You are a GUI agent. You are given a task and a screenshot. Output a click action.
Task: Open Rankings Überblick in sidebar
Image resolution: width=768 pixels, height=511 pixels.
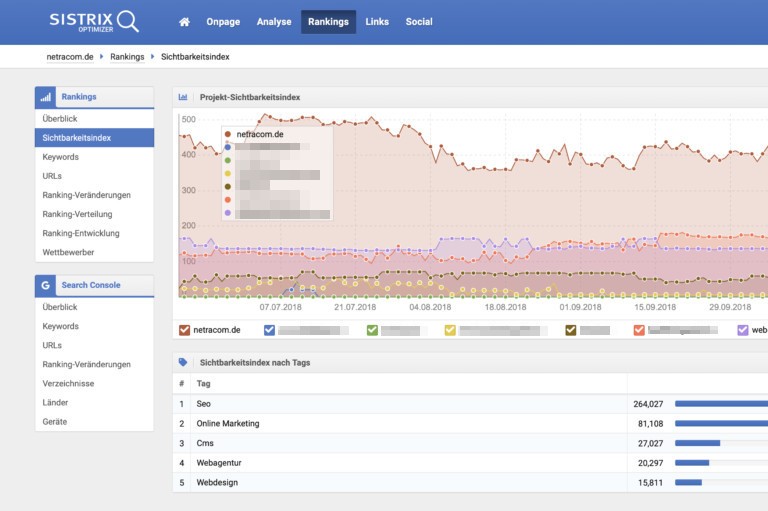point(94,119)
